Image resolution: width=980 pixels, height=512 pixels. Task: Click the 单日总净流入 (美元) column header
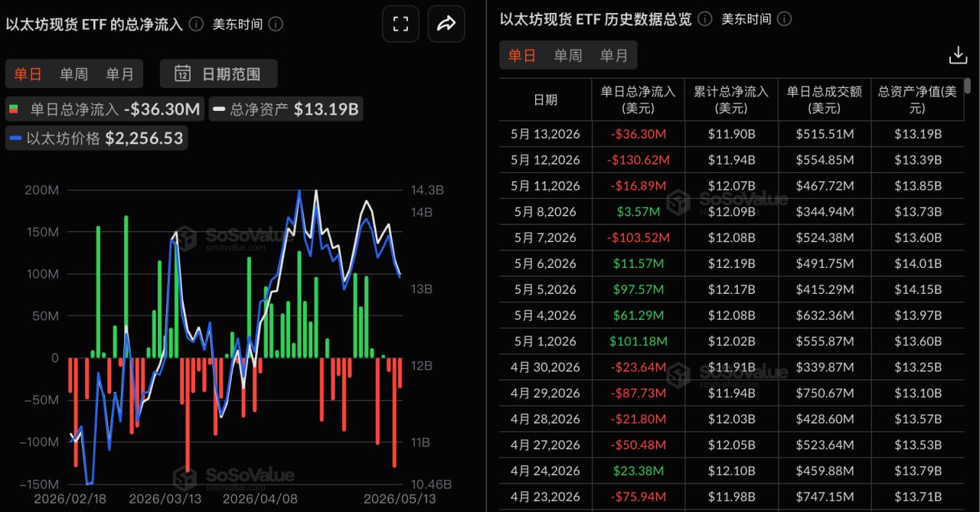(639, 99)
